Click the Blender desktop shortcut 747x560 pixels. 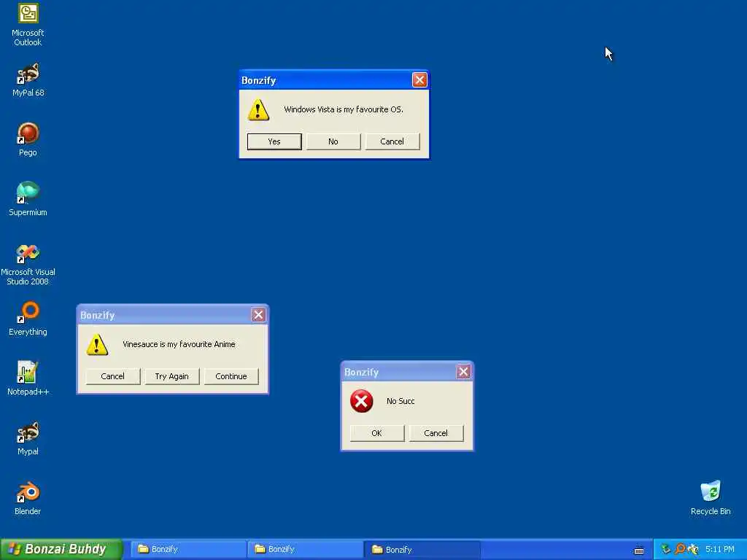pyautogui.click(x=28, y=498)
